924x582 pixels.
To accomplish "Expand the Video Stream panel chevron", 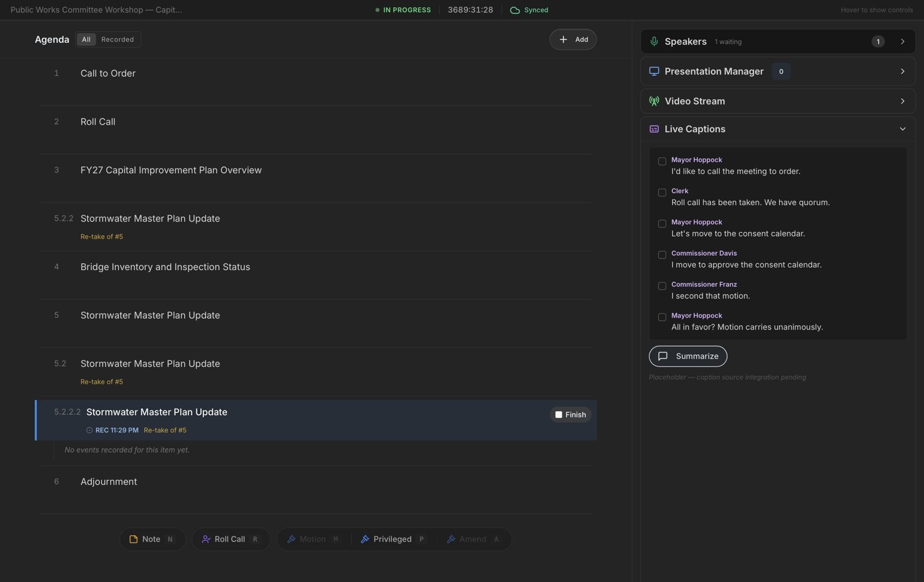I will [903, 101].
